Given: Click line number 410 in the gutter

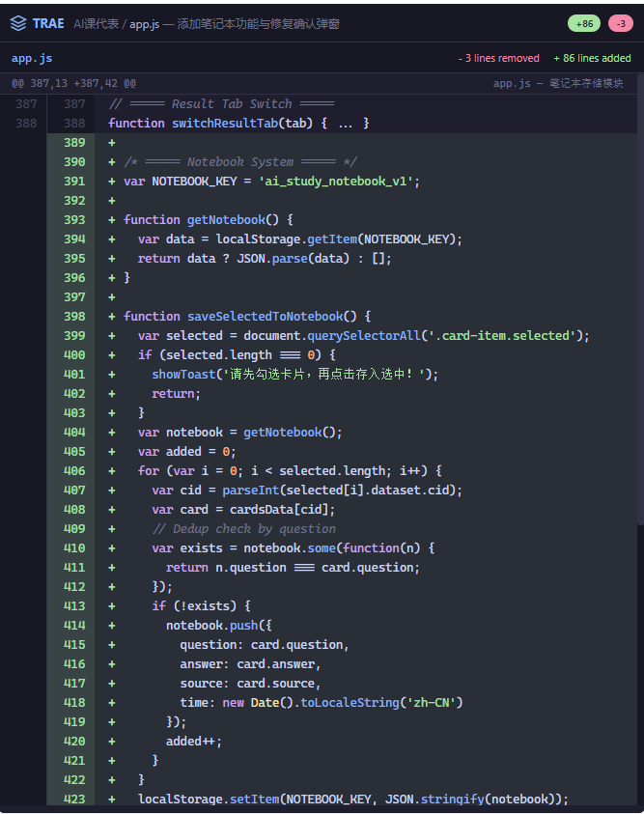Looking at the screenshot, I should (x=74, y=548).
